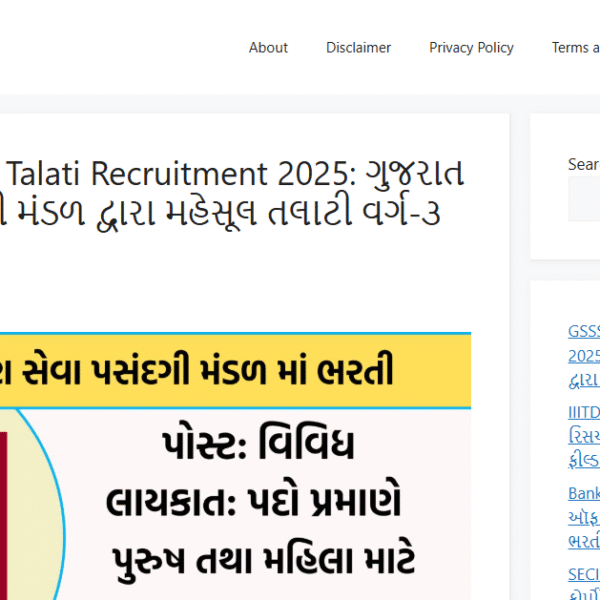Screen dimensions: 600x600
Task: Click the Talati Recruitment 2025 article title
Action: [x=232, y=194]
